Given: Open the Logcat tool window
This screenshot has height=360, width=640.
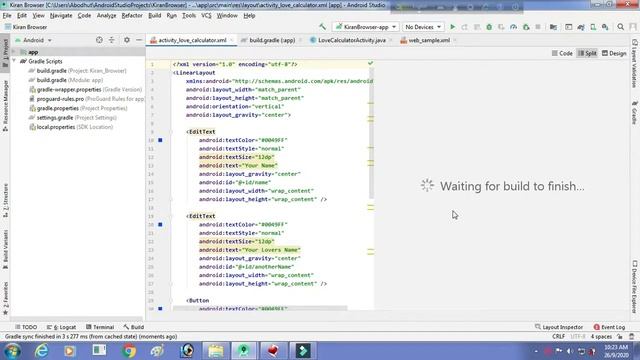Looking at the screenshot, I should coord(61,327).
